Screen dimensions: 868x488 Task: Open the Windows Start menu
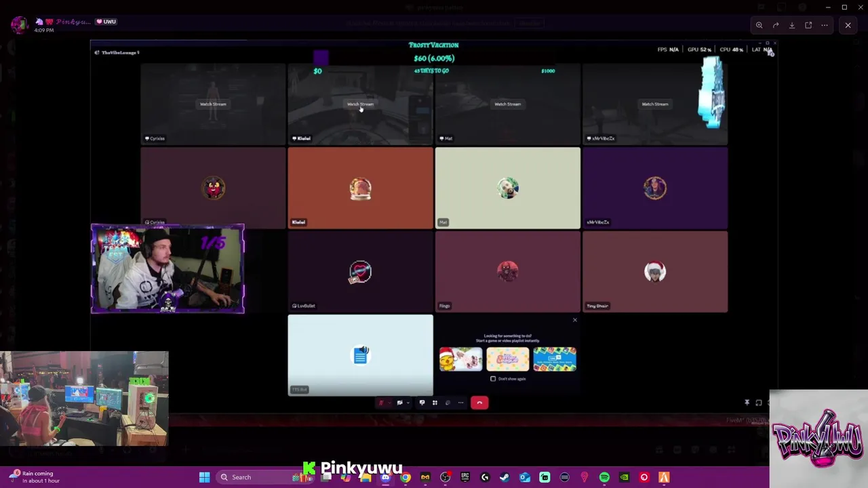(204, 477)
